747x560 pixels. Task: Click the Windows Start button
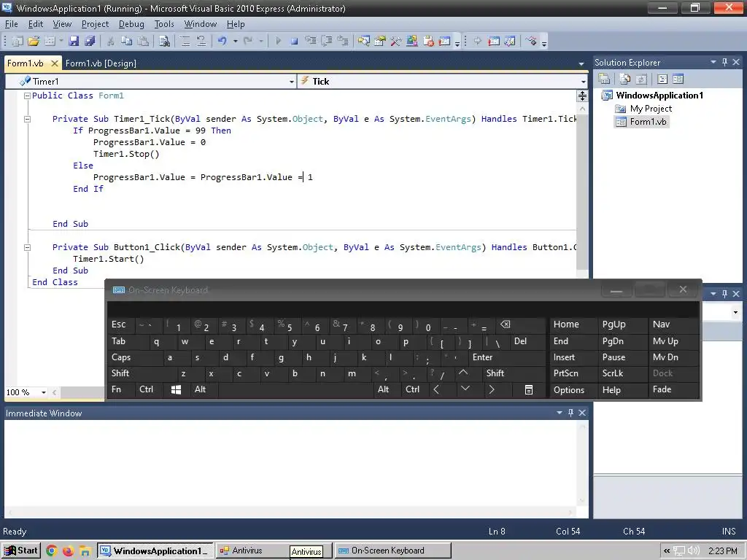pos(21,551)
